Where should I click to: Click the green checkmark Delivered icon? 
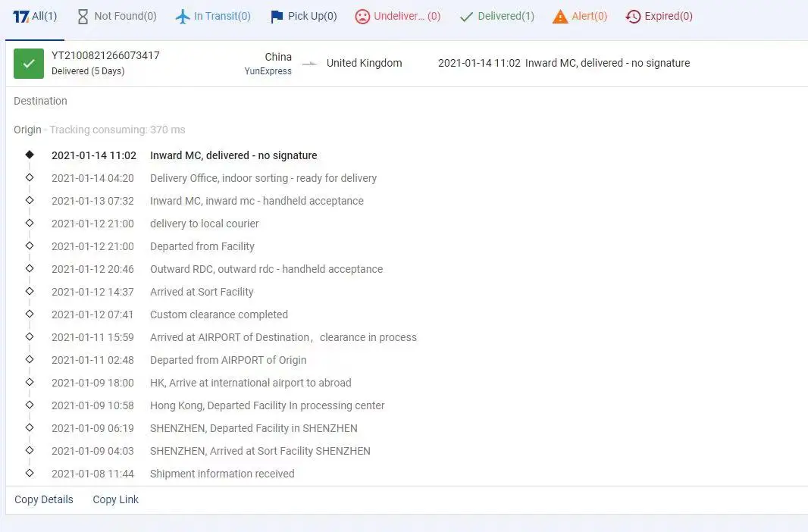click(467, 16)
